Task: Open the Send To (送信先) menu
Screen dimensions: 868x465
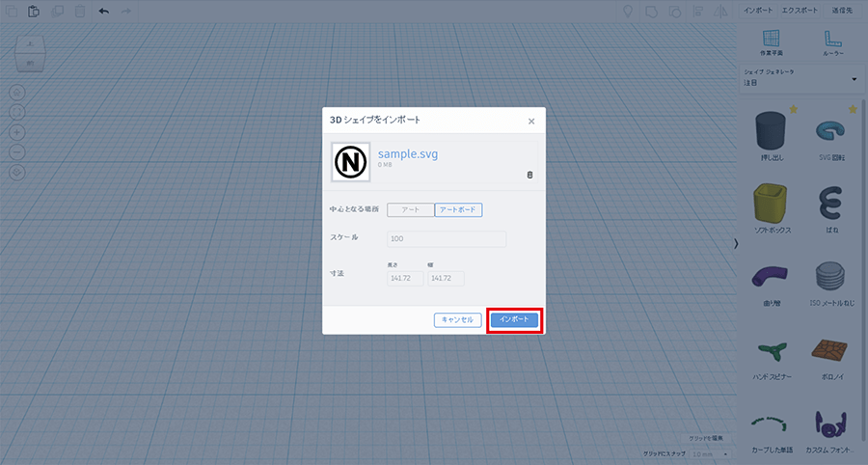Action: click(842, 11)
